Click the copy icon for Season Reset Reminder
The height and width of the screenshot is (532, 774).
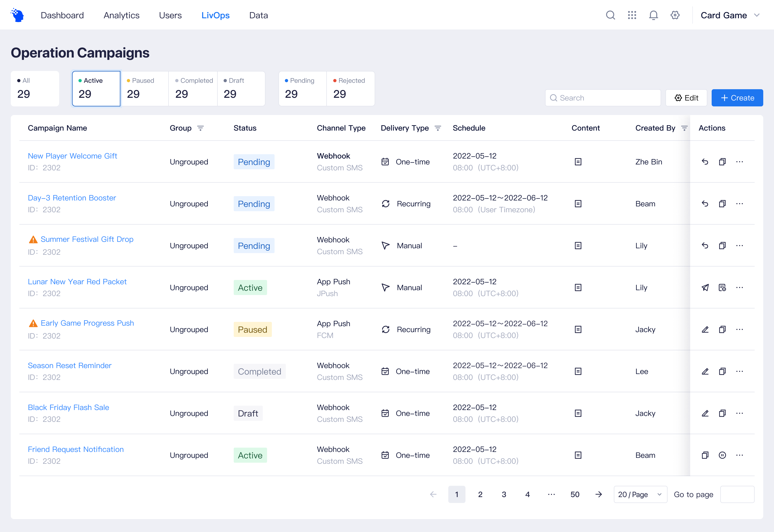tap(722, 371)
